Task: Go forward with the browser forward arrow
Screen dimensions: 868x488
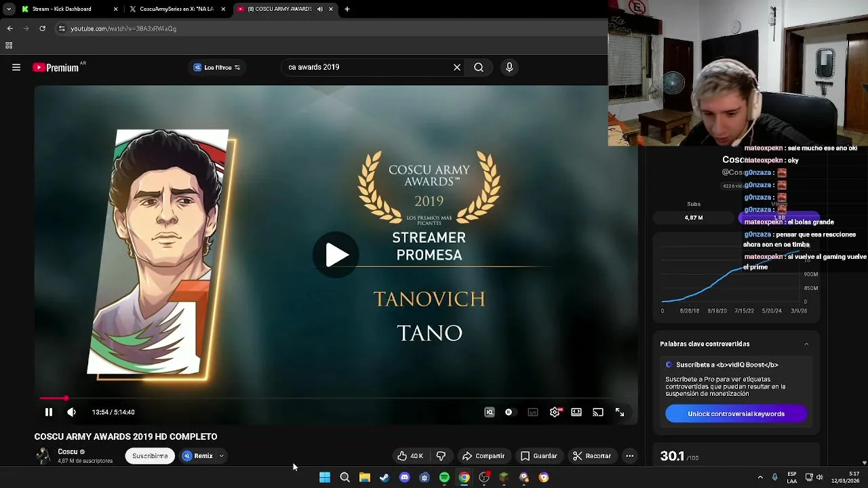Action: tap(26, 28)
